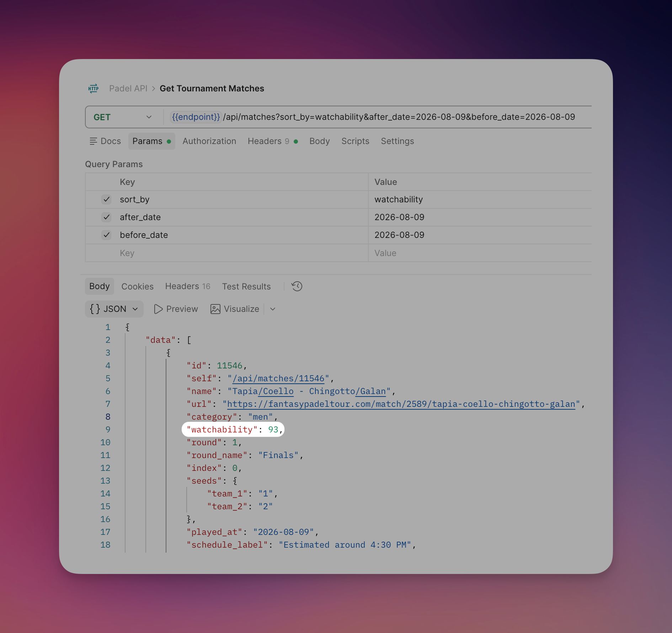Click the JSON curly braces icon
Screen dimensions: 672x633
pos(95,309)
